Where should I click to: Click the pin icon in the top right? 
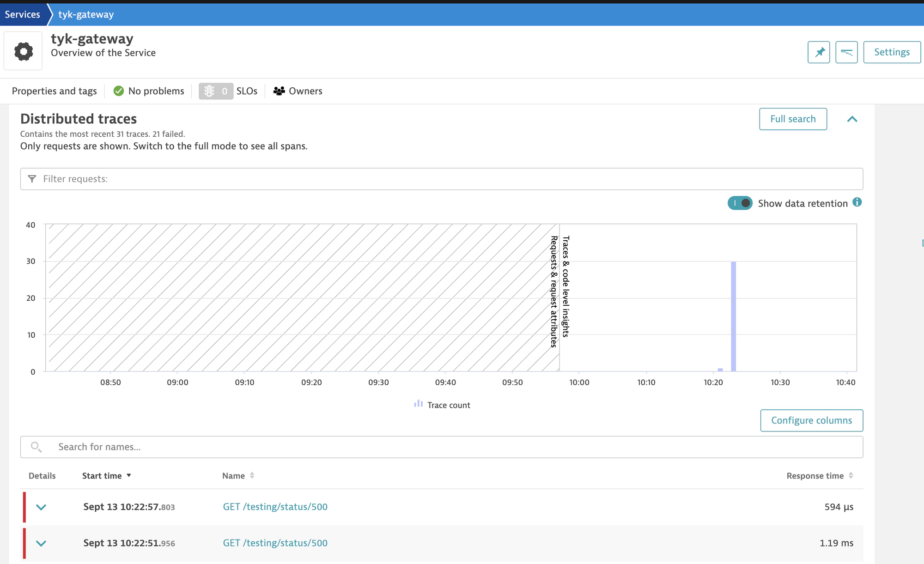(x=819, y=52)
